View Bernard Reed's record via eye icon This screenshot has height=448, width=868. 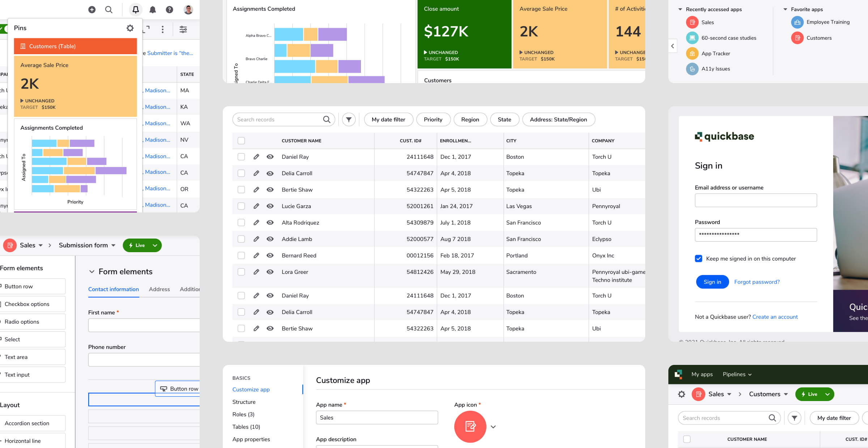point(270,255)
